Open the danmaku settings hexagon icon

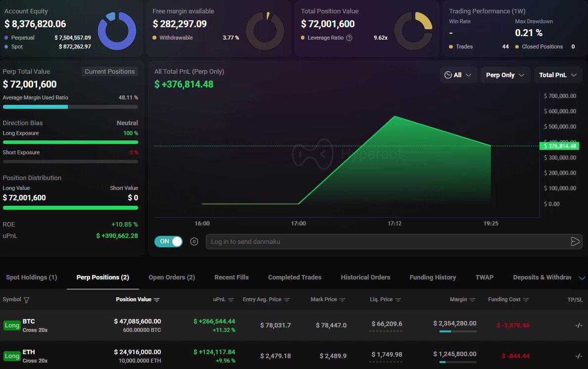tap(194, 241)
